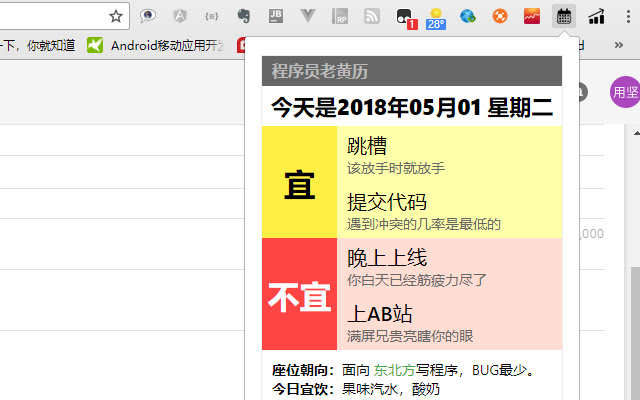Open the orange lifebuoy extension icon
This screenshot has height=400, width=640.
(x=500, y=16)
